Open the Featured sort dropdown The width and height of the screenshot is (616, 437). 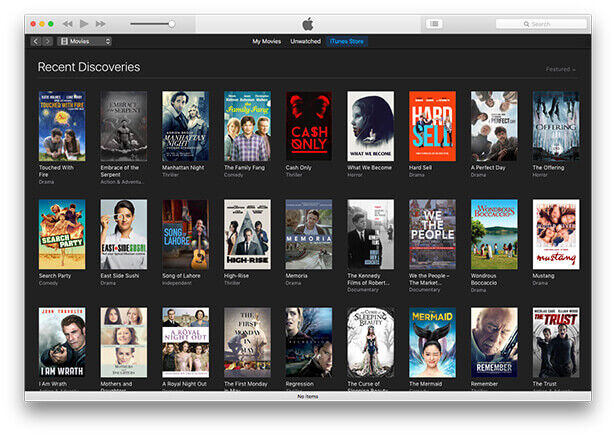(x=561, y=69)
